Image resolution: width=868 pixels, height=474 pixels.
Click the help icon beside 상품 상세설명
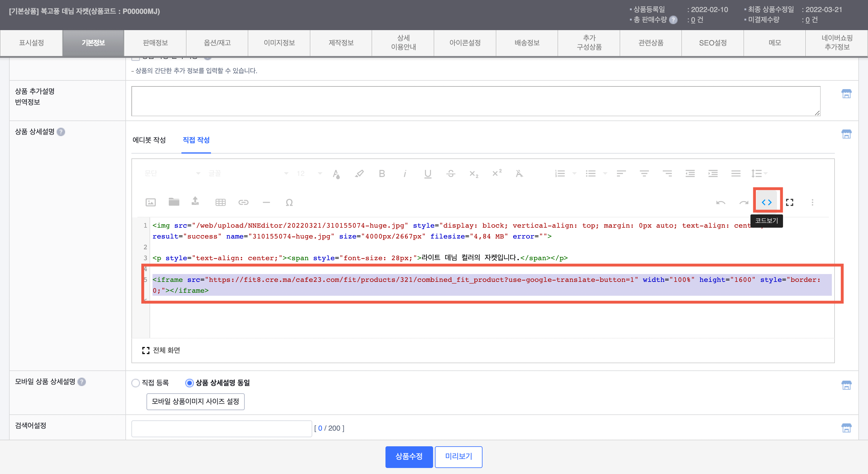click(61, 132)
